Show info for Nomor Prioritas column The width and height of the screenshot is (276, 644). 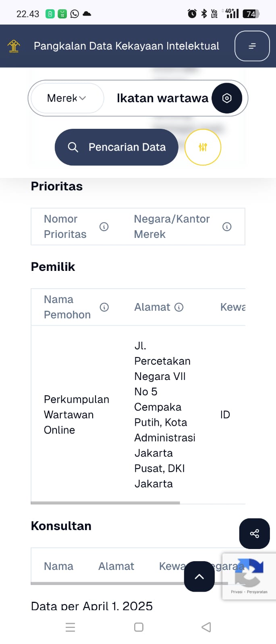coord(104,227)
